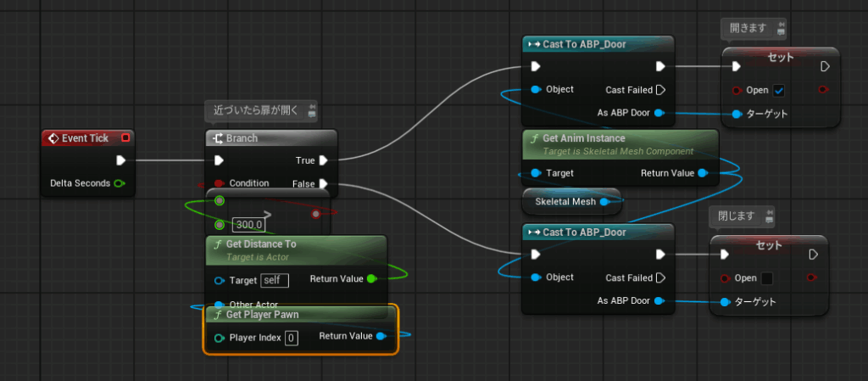Click the Return Value pin on Get Player Pawn
The width and height of the screenshot is (868, 381).
(381, 336)
